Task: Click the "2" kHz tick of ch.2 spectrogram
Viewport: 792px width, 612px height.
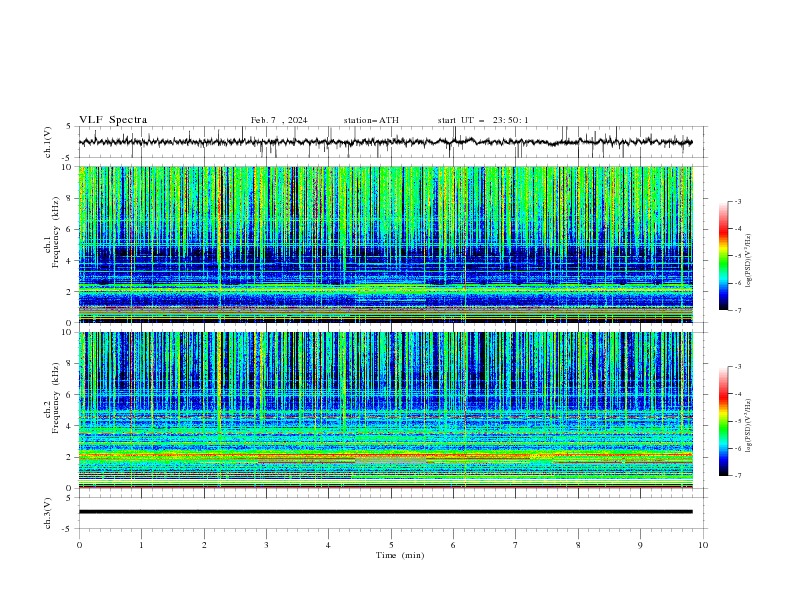Action: tap(70, 457)
